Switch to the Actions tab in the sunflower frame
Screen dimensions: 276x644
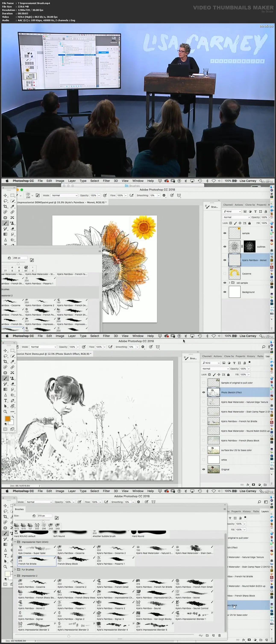click(x=239, y=205)
